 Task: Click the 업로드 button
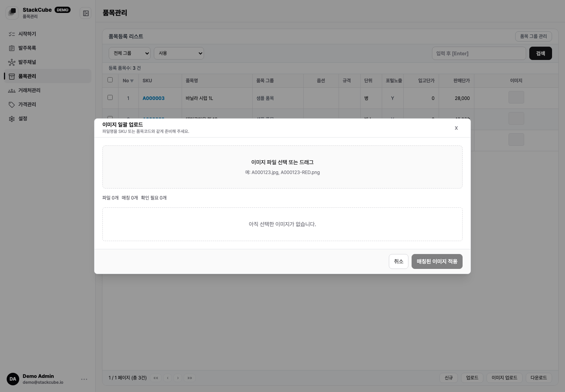coord(472,378)
